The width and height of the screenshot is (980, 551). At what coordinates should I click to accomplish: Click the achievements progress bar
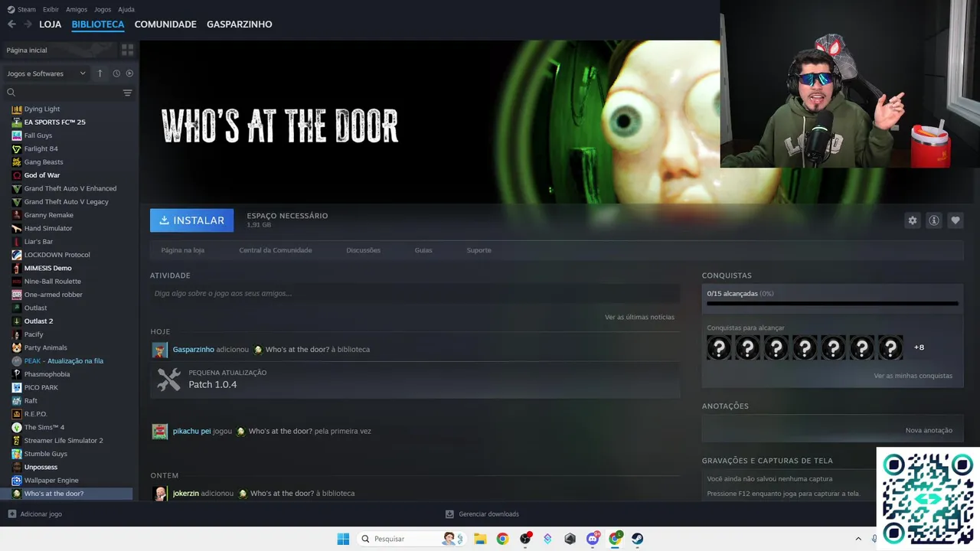click(x=832, y=304)
